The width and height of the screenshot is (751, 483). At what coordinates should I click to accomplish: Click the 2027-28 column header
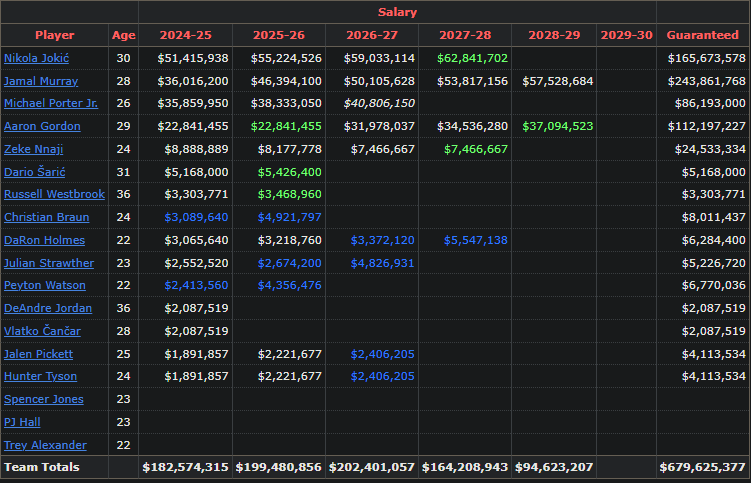click(465, 35)
